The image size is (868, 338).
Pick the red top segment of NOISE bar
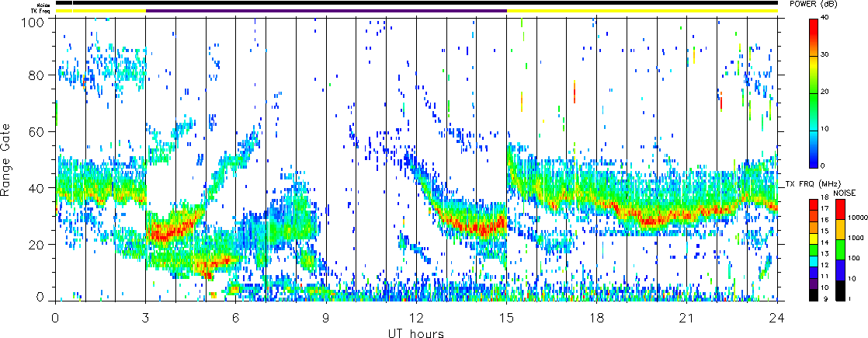(x=840, y=210)
